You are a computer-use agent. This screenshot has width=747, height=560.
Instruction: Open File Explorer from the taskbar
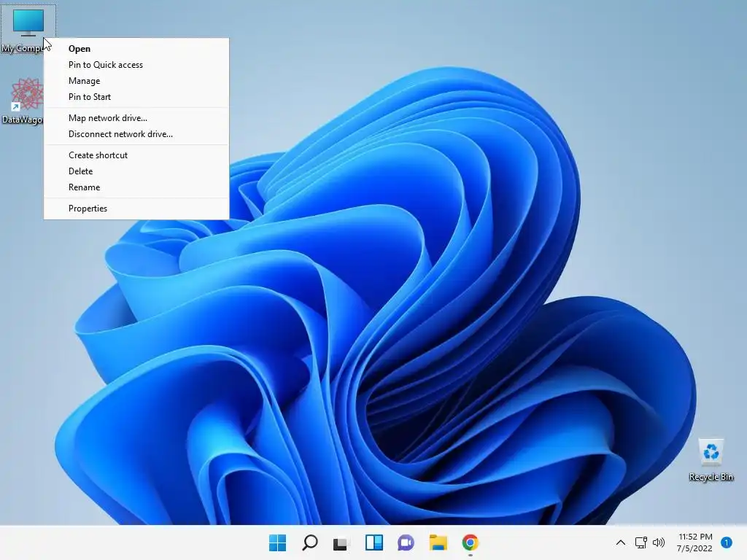tap(438, 542)
